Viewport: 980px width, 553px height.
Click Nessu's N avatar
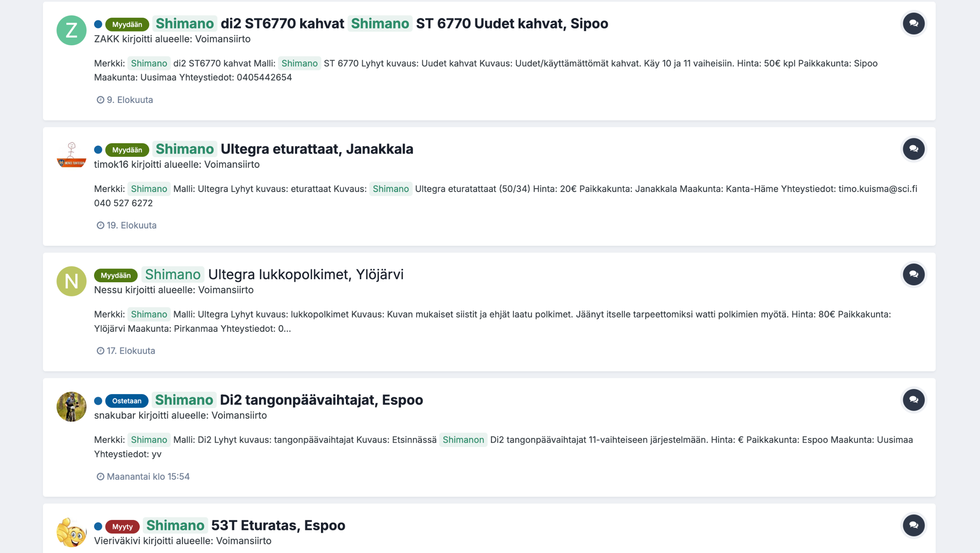[71, 281]
